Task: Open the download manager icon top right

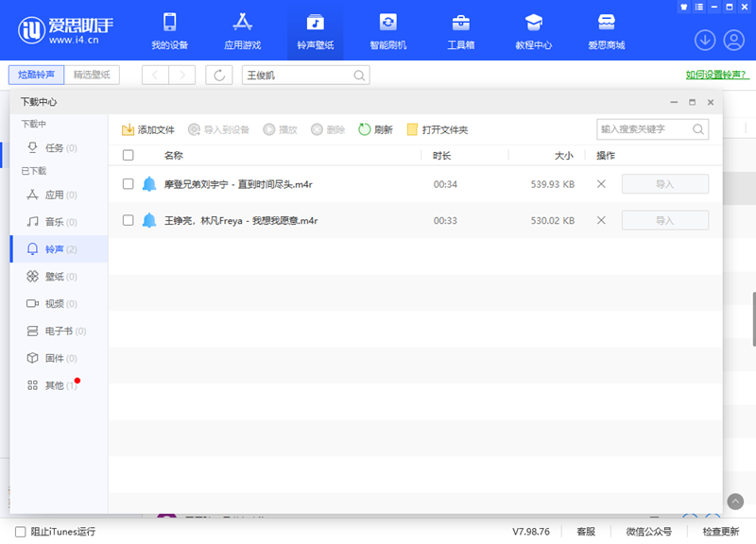Action: pyautogui.click(x=705, y=42)
